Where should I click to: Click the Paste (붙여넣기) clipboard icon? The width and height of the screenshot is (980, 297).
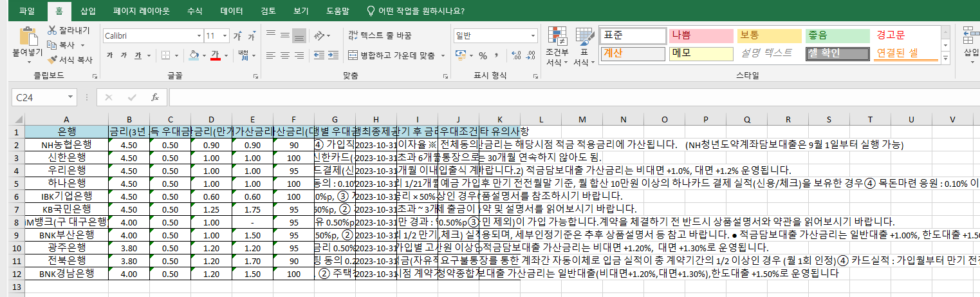tap(28, 36)
